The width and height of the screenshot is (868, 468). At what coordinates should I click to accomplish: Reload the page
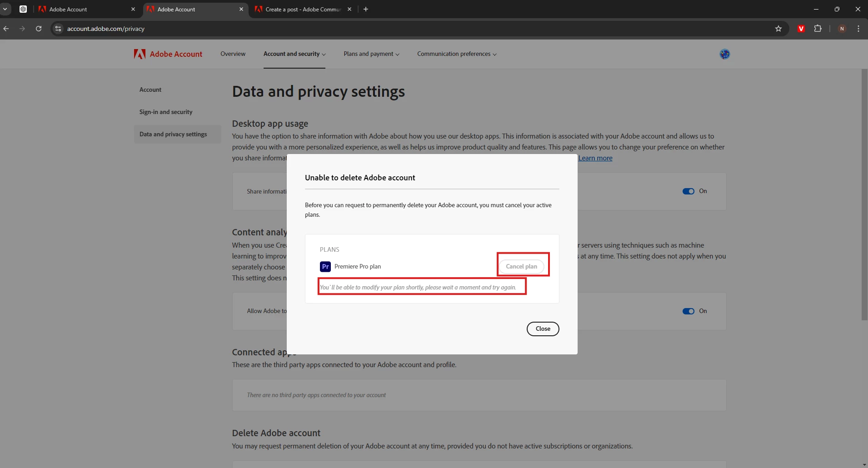(x=39, y=29)
